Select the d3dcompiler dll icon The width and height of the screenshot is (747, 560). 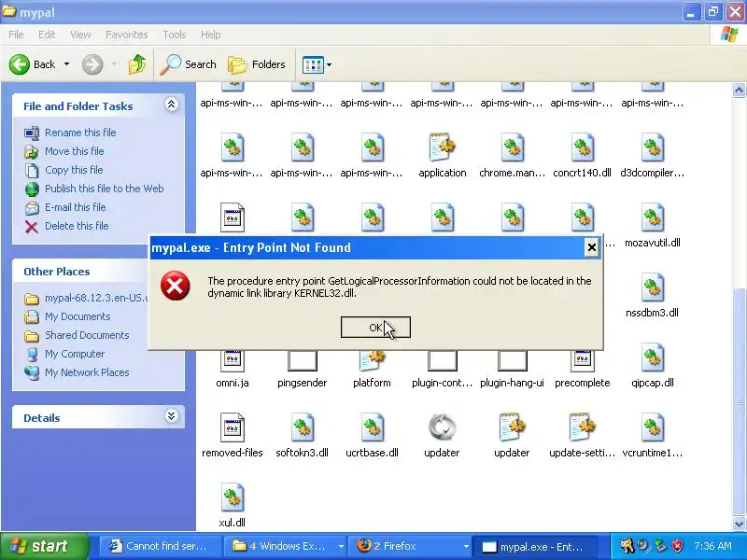(652, 147)
